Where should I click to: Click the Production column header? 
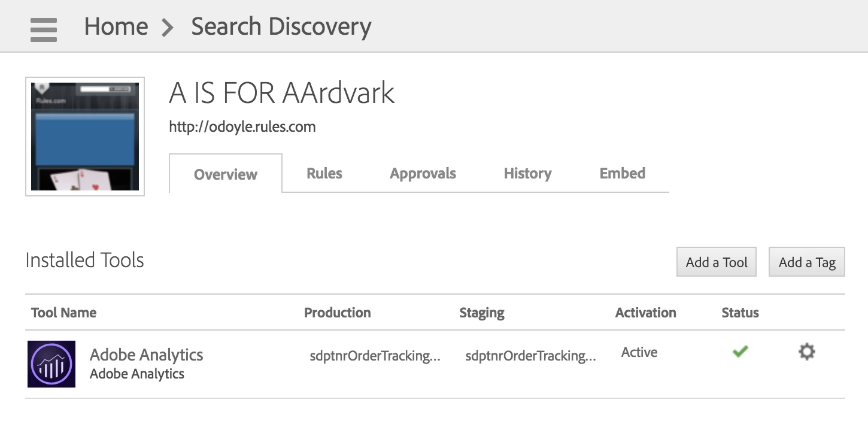tap(338, 313)
